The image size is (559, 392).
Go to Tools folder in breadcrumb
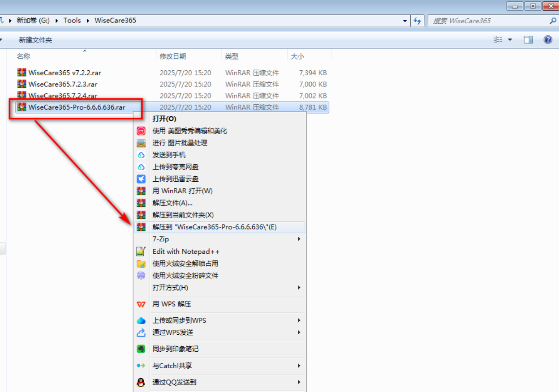(x=72, y=21)
